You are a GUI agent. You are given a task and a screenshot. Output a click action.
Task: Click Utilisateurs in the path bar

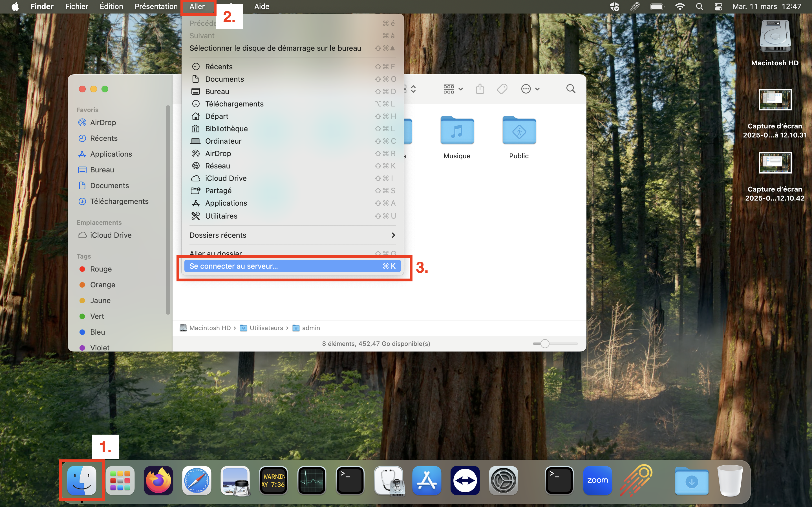[266, 328]
